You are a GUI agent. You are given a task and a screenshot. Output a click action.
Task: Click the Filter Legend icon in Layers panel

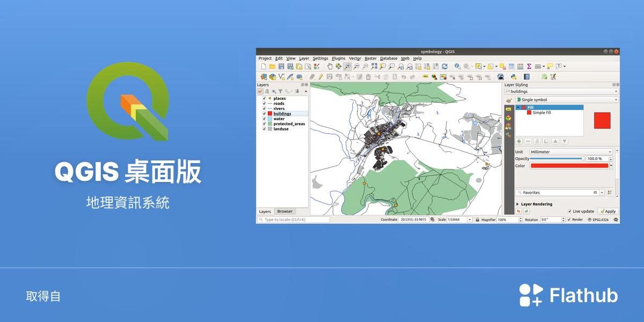coord(280,91)
